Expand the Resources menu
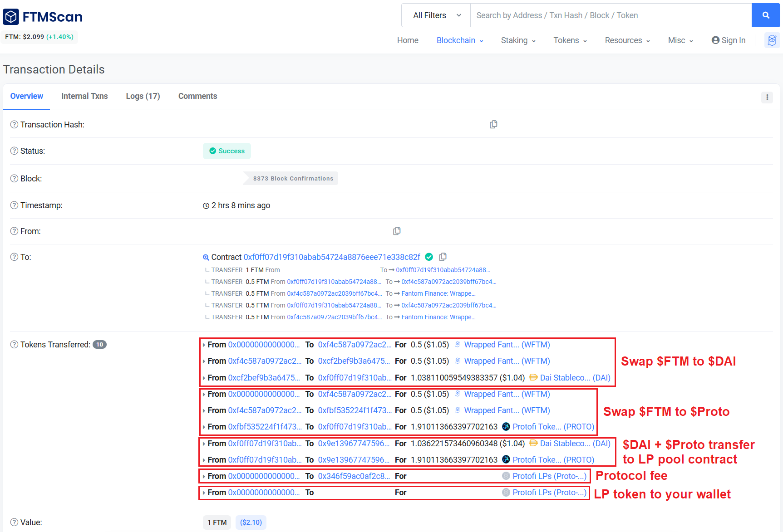The height and width of the screenshot is (532, 783). tap(627, 40)
